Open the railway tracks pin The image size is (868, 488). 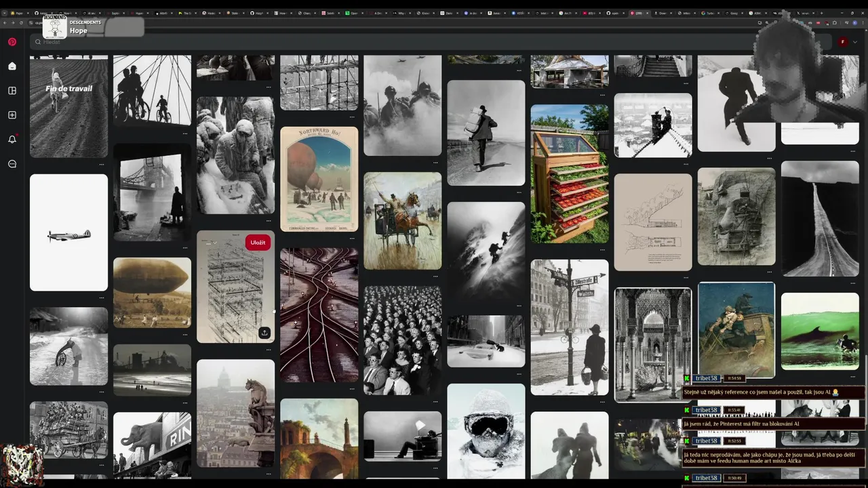pyautogui.click(x=319, y=315)
